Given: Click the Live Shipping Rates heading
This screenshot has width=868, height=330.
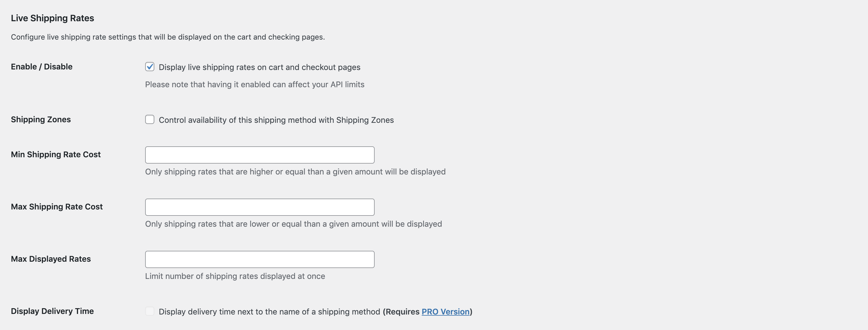Looking at the screenshot, I should click(52, 18).
